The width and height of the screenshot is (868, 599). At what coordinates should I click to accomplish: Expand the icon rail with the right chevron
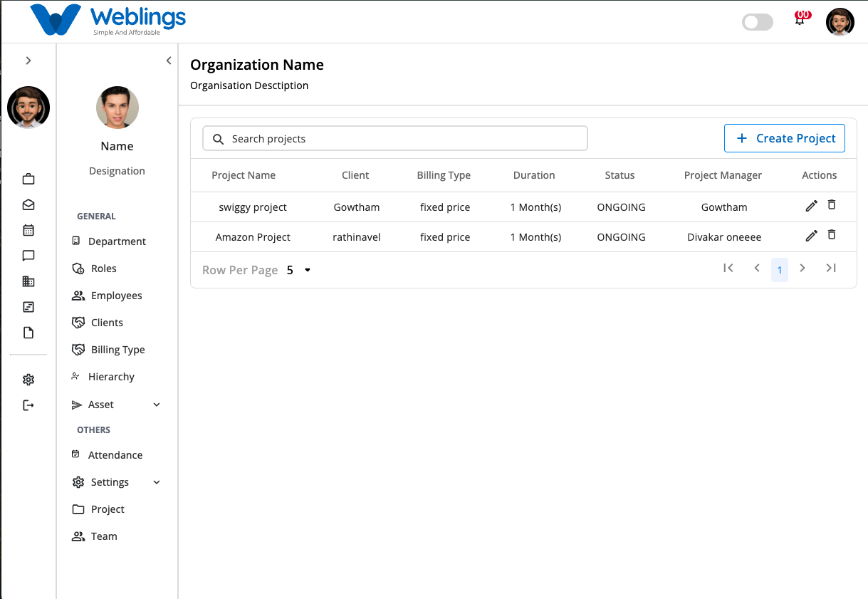(x=28, y=61)
